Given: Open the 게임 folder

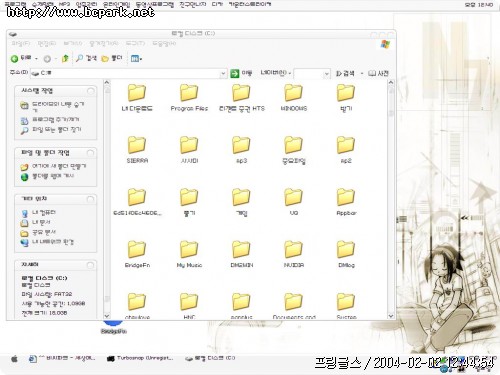Looking at the screenshot, I should click(x=241, y=202).
